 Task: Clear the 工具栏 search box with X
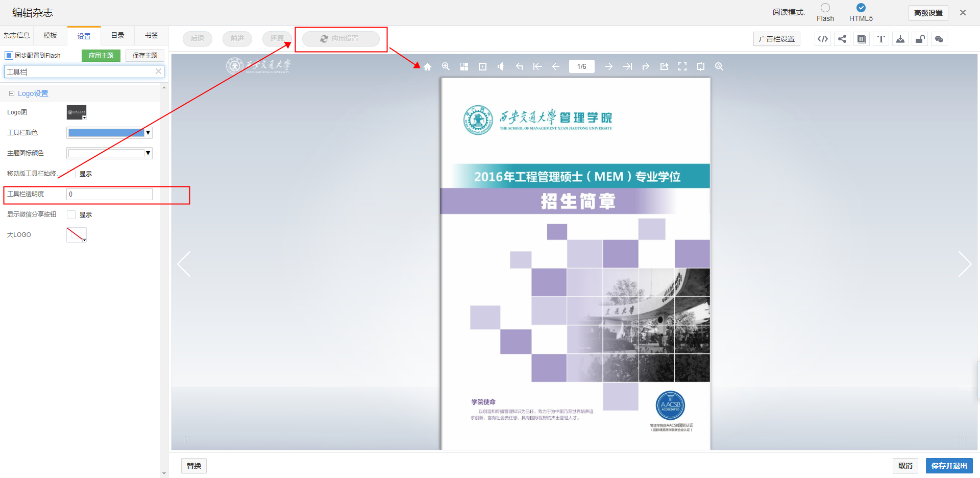(158, 71)
